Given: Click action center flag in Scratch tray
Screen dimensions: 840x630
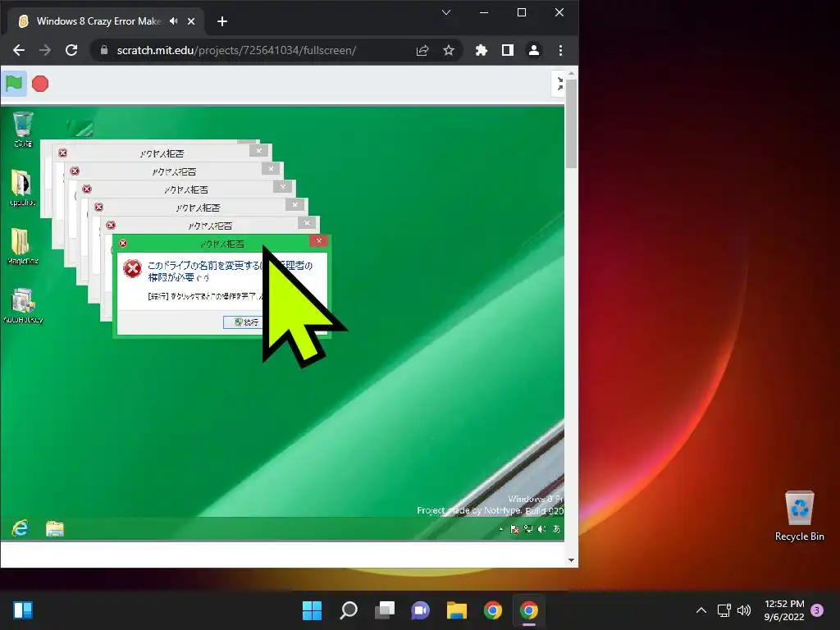Looking at the screenshot, I should coord(515,529).
